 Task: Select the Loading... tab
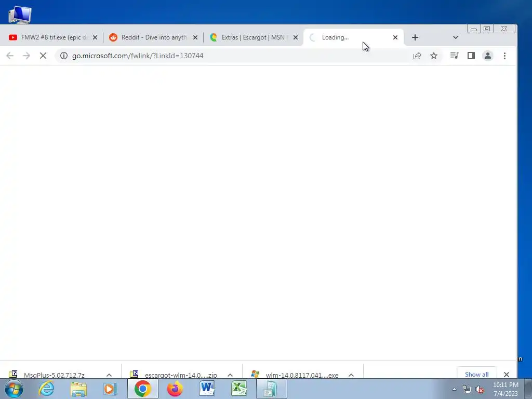click(353, 37)
